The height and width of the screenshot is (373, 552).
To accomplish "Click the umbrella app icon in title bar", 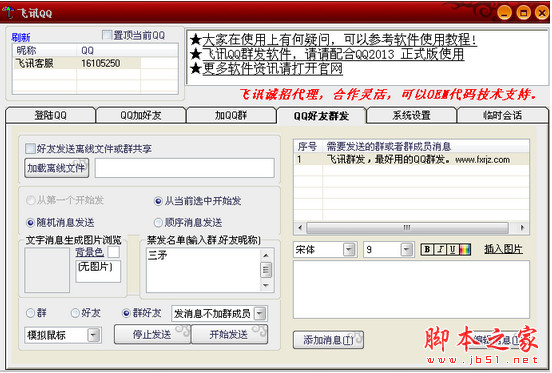I will click(8, 13).
